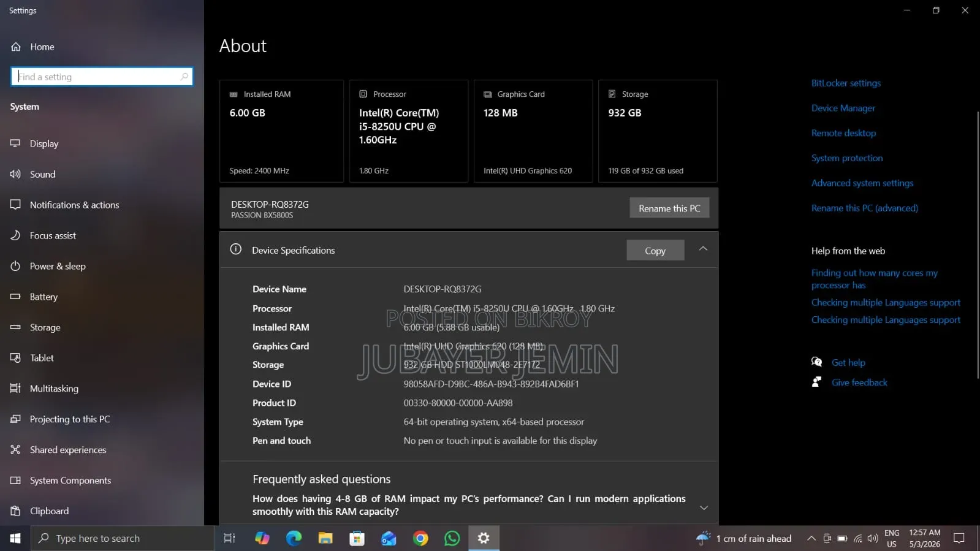This screenshot has width=980, height=551.
Task: Click the search magnifier in Find a setting
Action: point(184,77)
